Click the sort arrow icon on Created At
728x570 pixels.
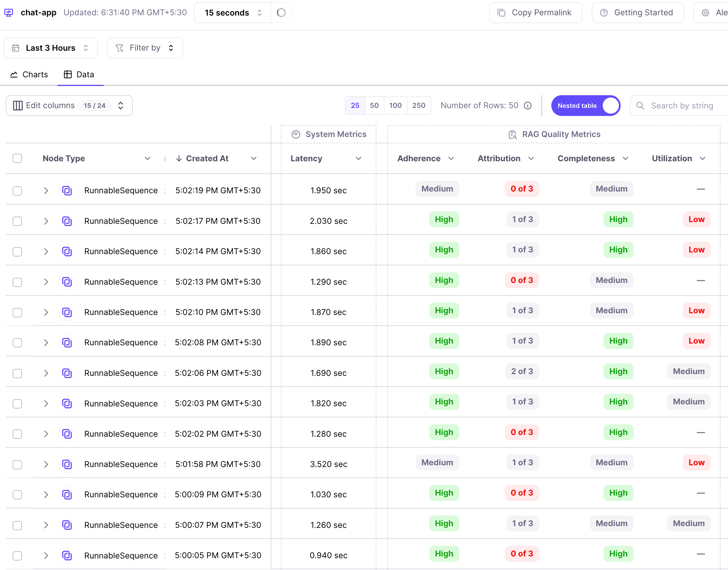tap(179, 158)
